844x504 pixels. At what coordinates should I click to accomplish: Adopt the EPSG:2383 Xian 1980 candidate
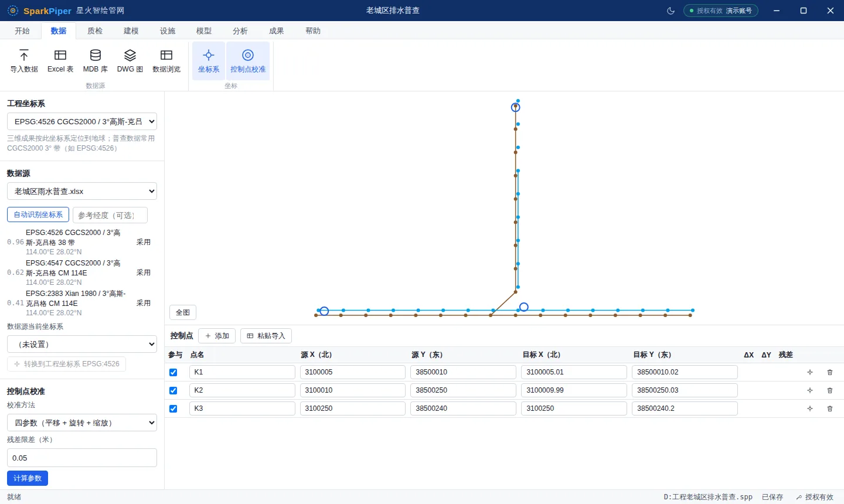tap(144, 303)
